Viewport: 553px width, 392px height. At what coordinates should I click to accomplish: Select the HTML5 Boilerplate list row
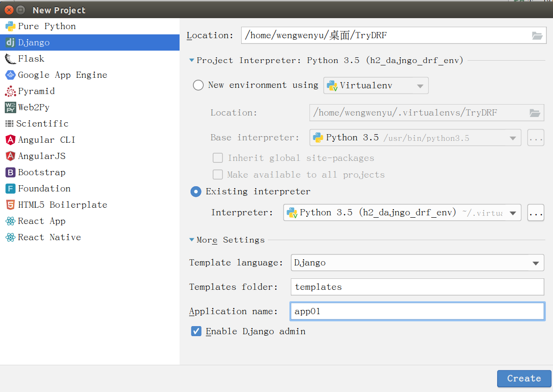click(90, 205)
